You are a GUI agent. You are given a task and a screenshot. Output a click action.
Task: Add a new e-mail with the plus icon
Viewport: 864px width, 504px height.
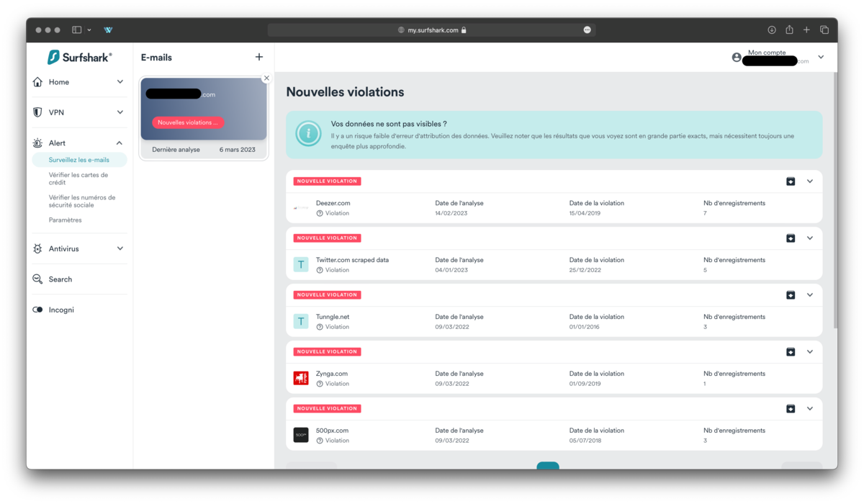click(x=259, y=57)
